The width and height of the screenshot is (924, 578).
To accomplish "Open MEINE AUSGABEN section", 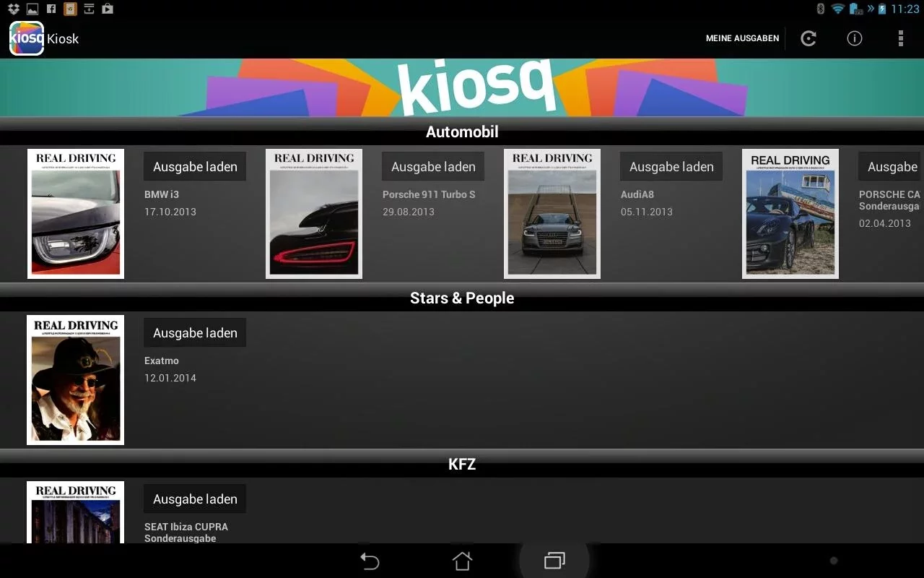I will [742, 38].
